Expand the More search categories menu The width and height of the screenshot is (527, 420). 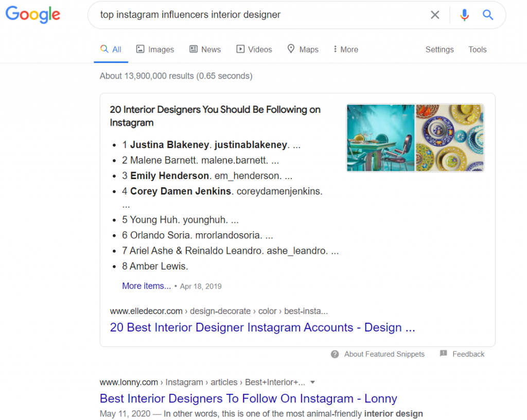(x=345, y=49)
